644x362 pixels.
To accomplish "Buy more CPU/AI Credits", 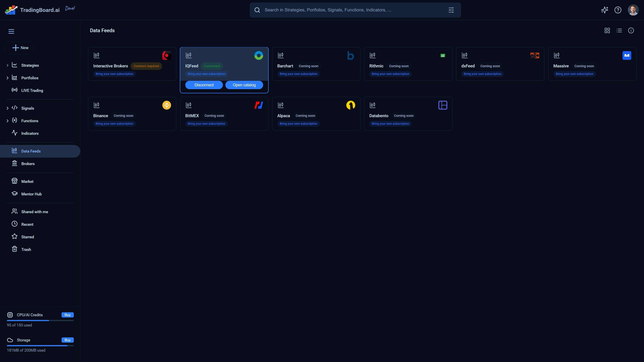I will (x=67, y=315).
